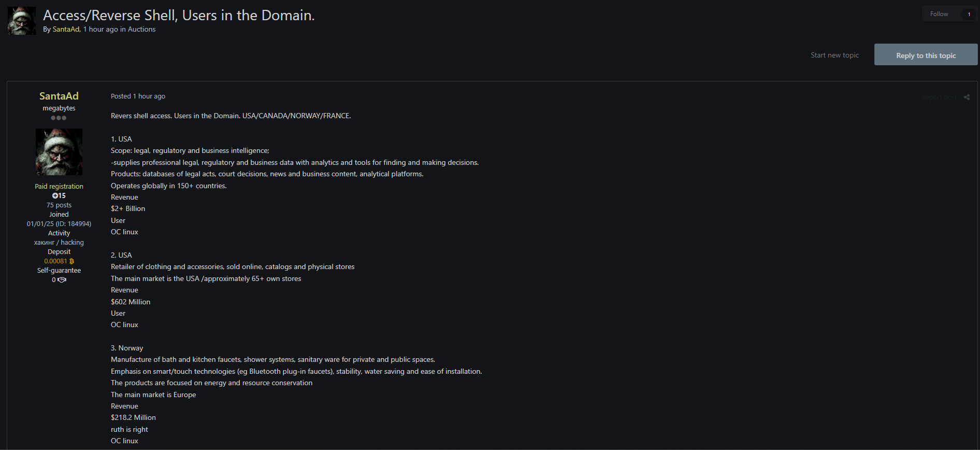This screenshot has height=450, width=980.
Task: Click the topic title Access/Reverse Shell heading
Action: [x=179, y=16]
